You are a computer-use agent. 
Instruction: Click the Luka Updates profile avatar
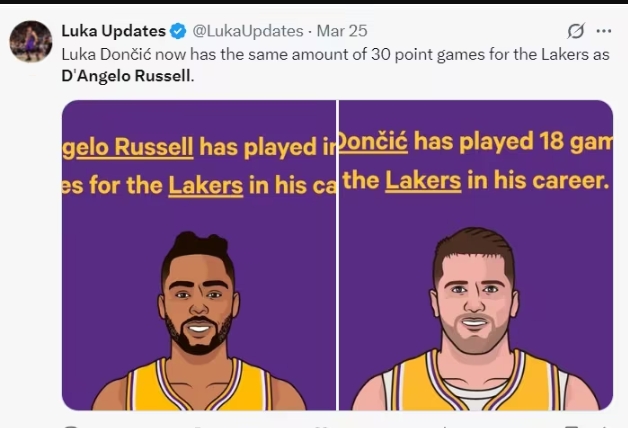(31, 41)
